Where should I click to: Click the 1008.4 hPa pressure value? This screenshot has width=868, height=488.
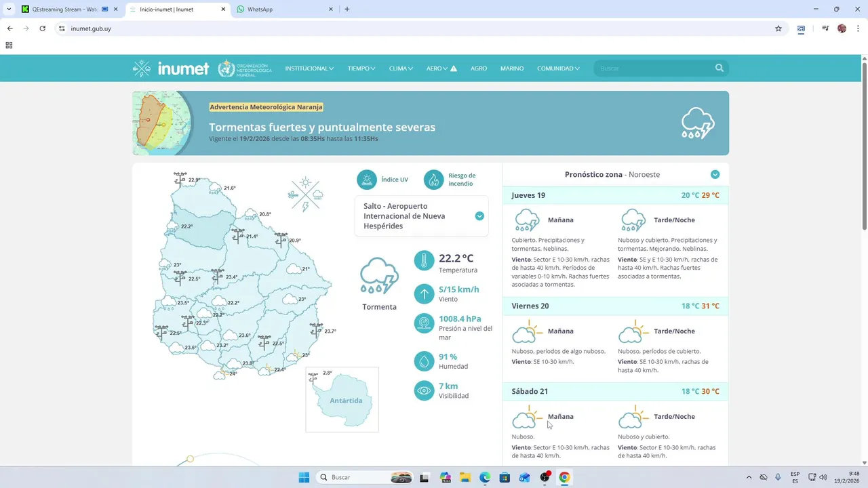[x=460, y=319]
